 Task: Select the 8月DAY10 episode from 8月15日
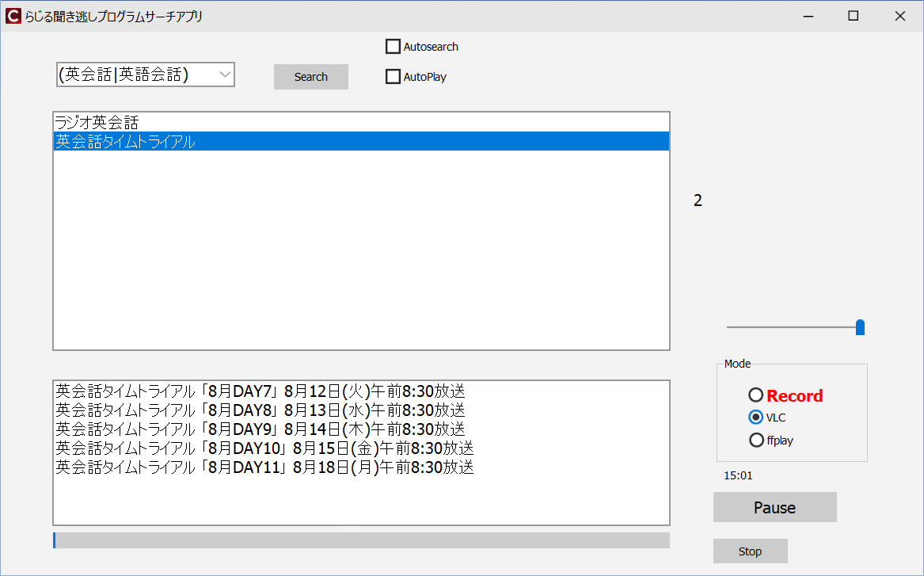click(264, 448)
